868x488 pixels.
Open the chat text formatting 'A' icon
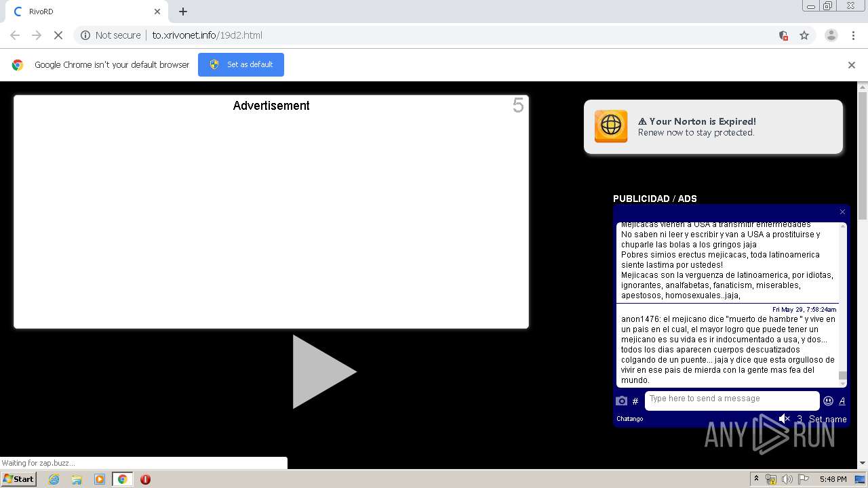pos(842,401)
